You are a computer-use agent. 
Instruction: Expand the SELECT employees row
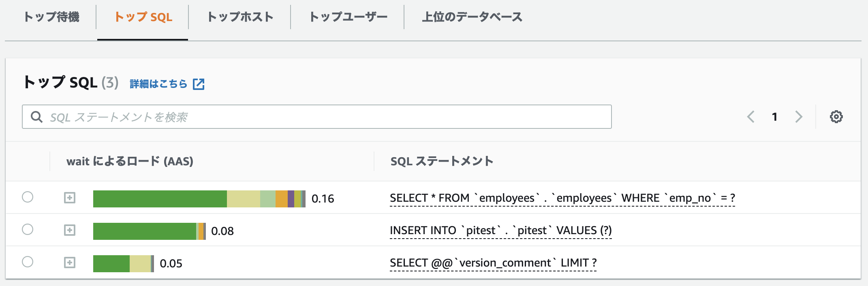click(x=70, y=198)
